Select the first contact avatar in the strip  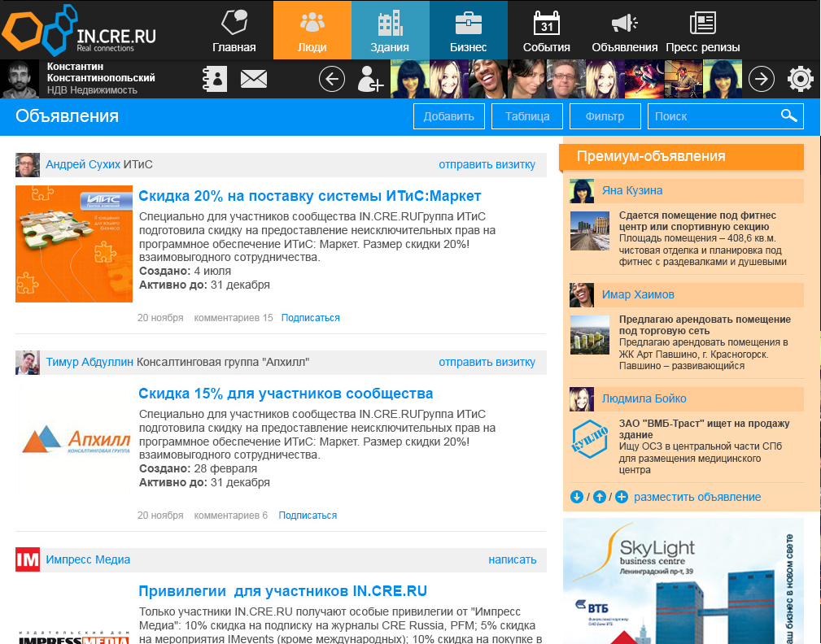(x=410, y=79)
